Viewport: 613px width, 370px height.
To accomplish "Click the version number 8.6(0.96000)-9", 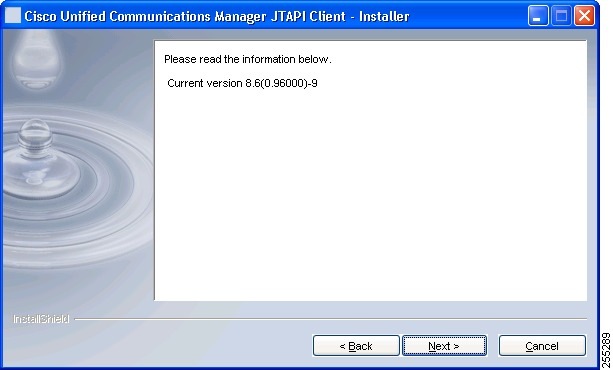I will (x=281, y=83).
